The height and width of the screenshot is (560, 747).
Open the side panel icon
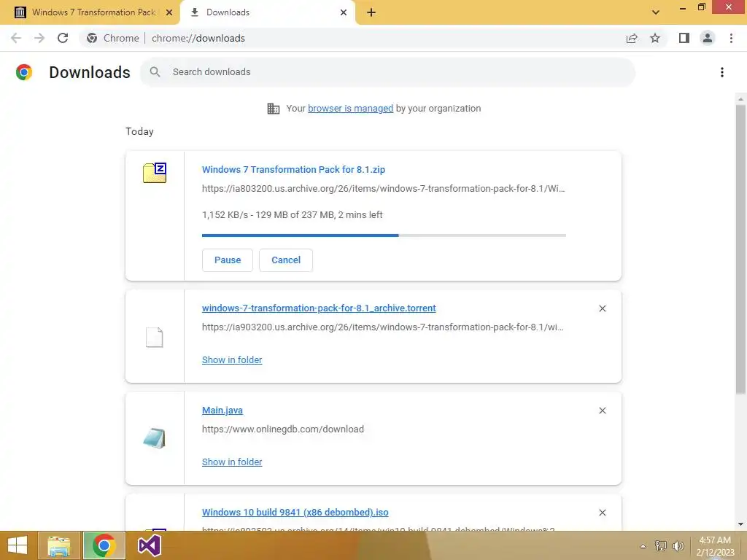pyautogui.click(x=684, y=38)
